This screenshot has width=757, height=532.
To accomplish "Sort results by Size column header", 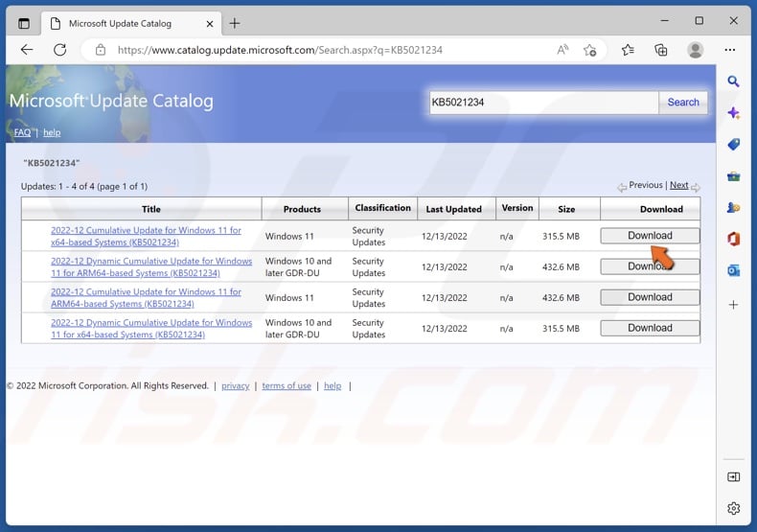I will [x=565, y=209].
